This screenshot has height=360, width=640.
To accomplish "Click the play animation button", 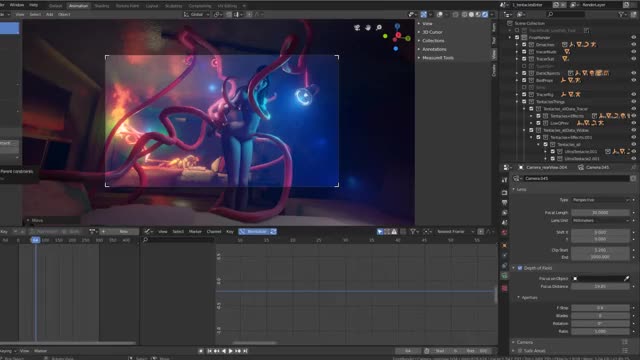I will point(231,351).
